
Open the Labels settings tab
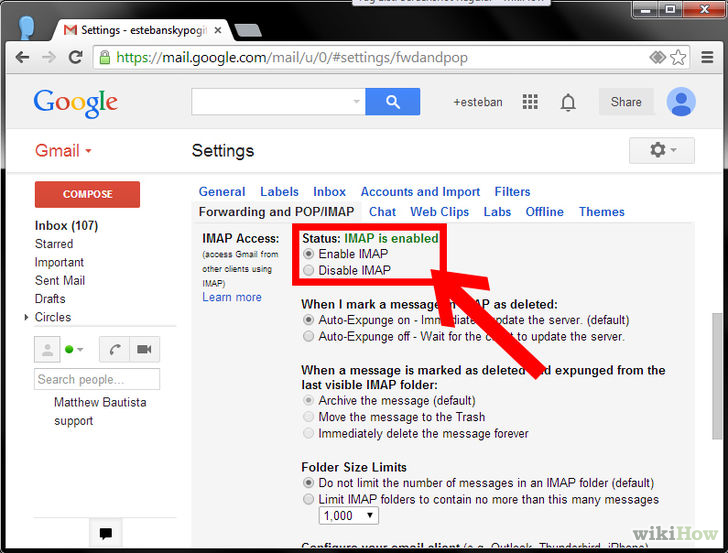(x=279, y=192)
